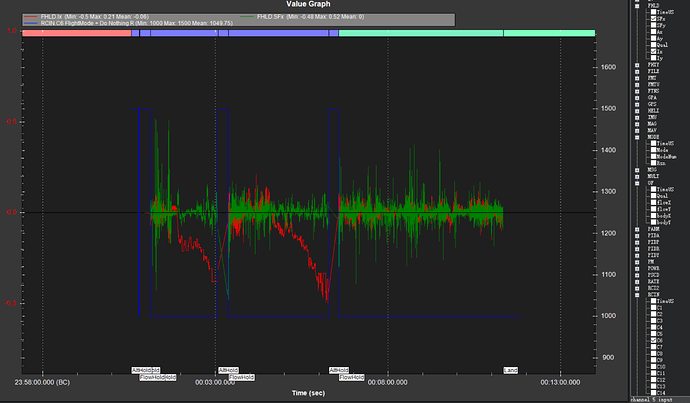
Task: Check the Ax field under FHLD
Action: [653, 32]
